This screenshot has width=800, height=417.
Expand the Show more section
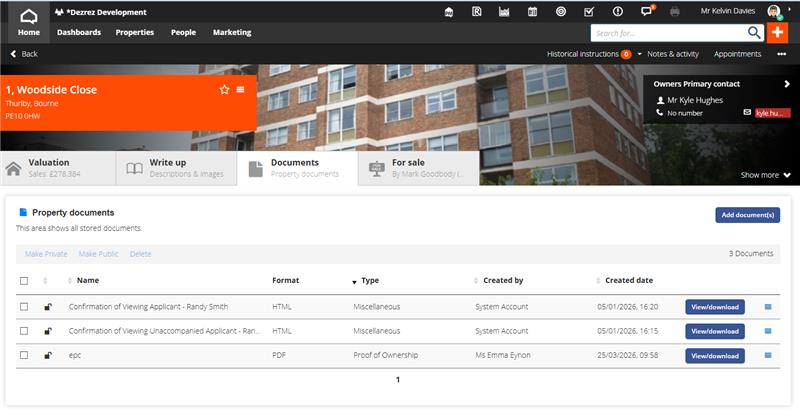click(765, 175)
